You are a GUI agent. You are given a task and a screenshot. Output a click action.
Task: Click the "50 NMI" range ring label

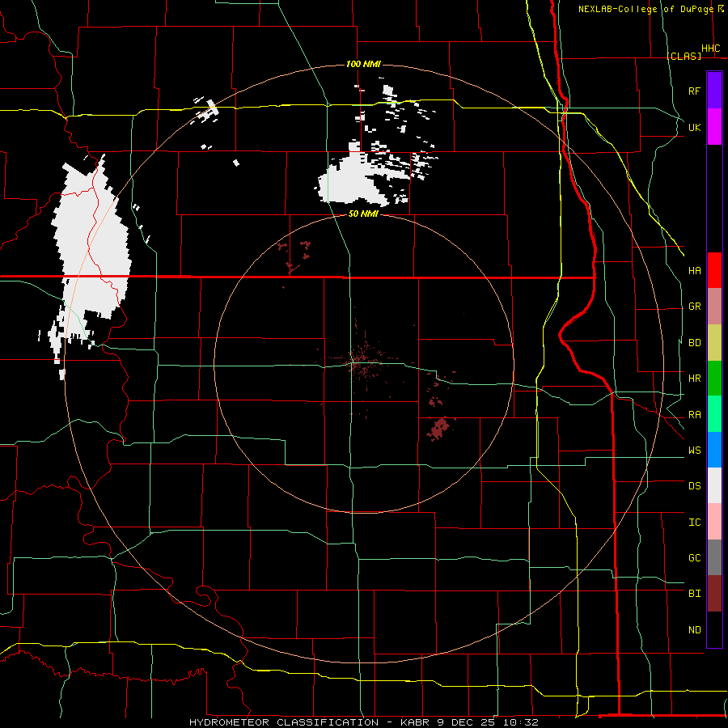click(363, 214)
